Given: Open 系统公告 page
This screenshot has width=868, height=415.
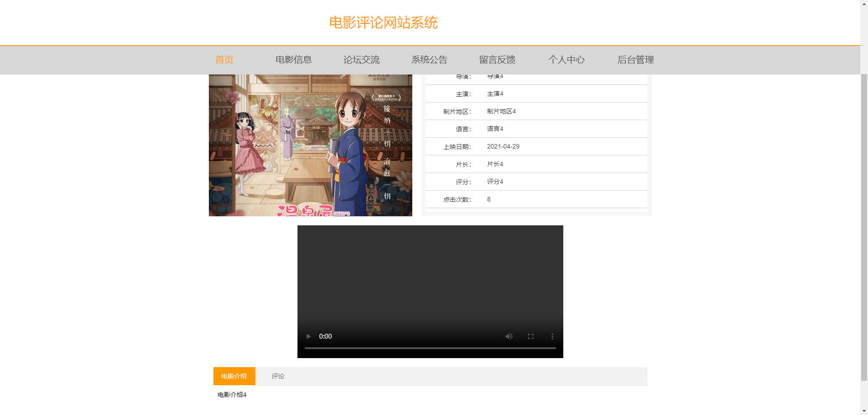Looking at the screenshot, I should (429, 60).
